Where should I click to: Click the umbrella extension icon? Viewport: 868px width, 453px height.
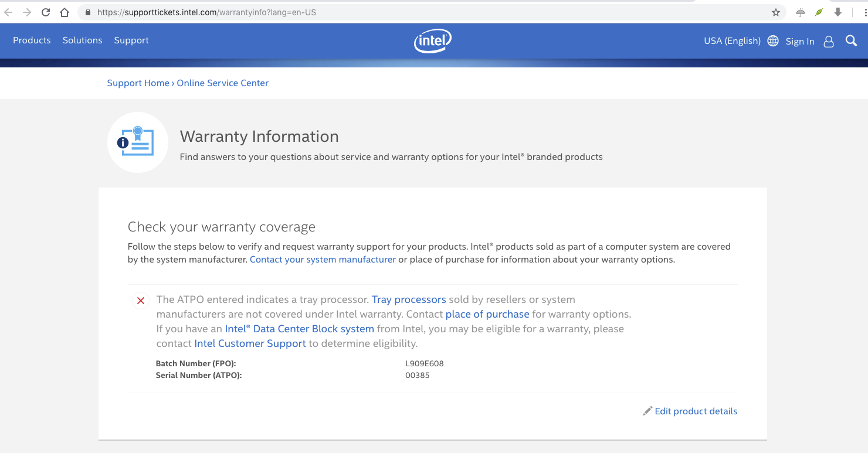tap(801, 12)
